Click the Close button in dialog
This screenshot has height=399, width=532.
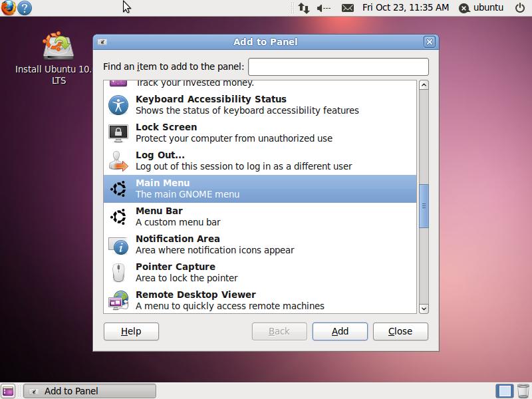coord(400,331)
